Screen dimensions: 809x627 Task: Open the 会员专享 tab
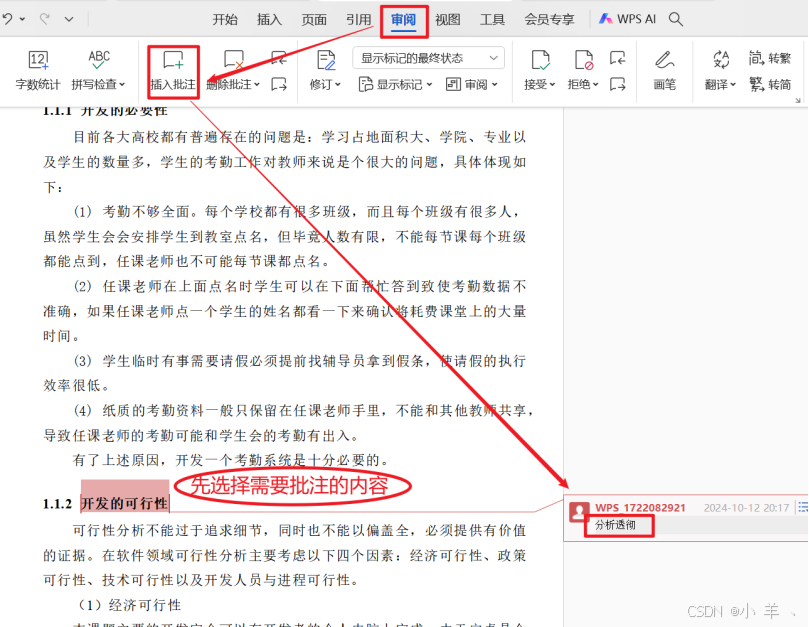549,20
